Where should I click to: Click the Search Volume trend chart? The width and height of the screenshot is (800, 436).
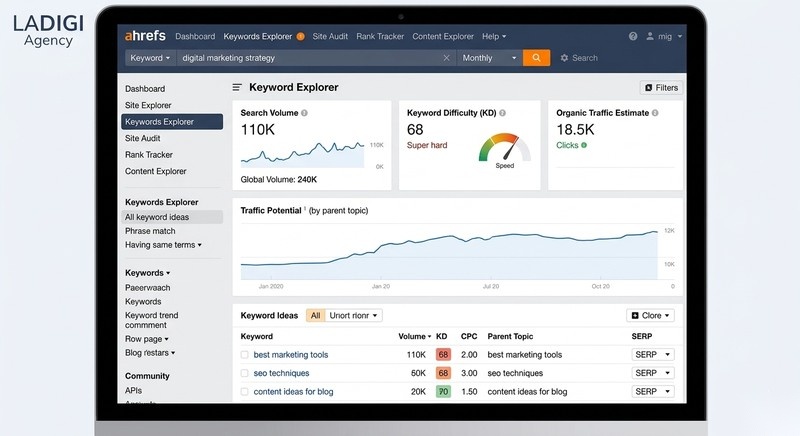coord(303,154)
